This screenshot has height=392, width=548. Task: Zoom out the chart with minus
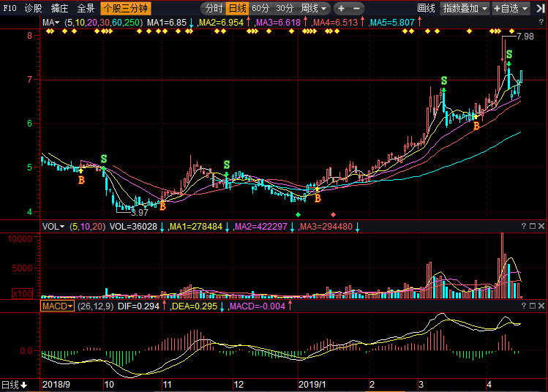click(356, 8)
